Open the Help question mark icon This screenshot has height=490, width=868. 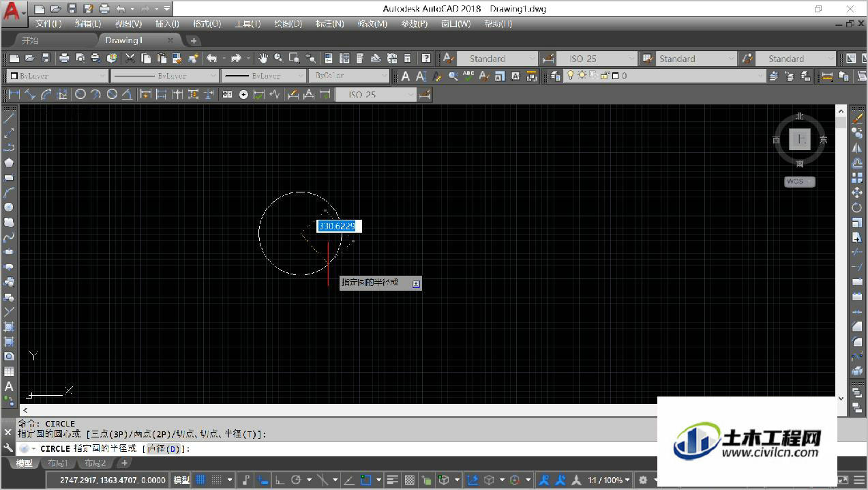point(426,59)
